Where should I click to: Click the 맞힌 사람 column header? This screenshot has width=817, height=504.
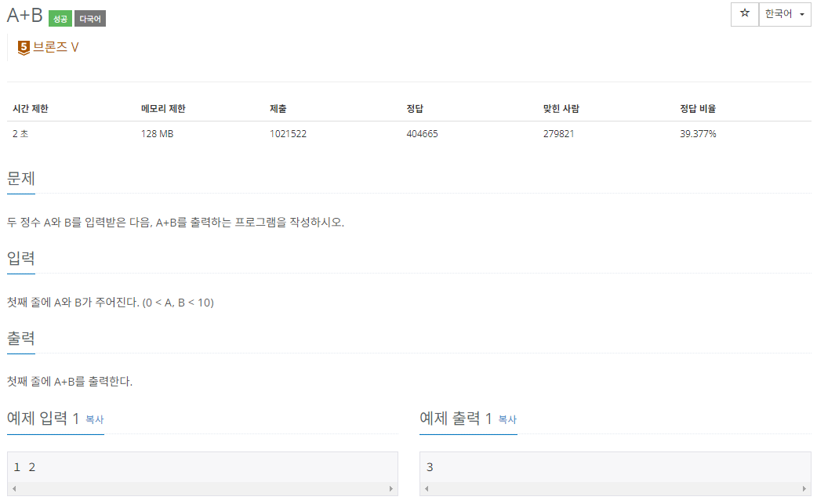561,108
